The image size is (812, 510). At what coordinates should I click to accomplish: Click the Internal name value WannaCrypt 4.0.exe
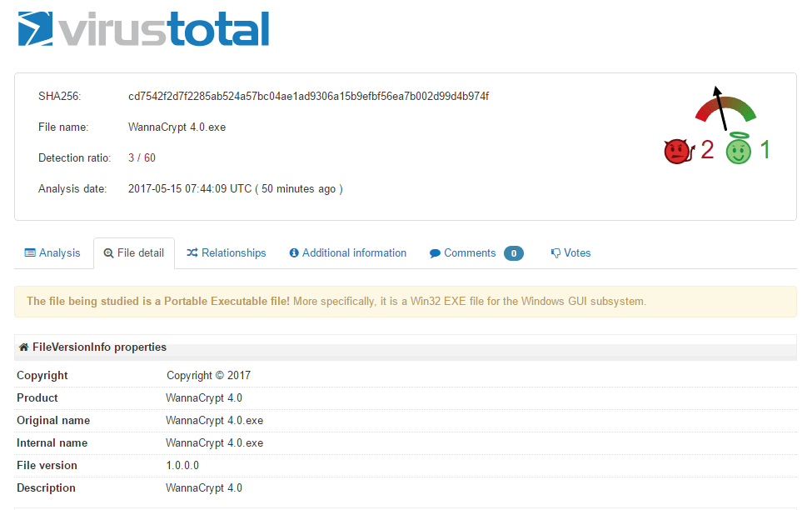tap(214, 442)
